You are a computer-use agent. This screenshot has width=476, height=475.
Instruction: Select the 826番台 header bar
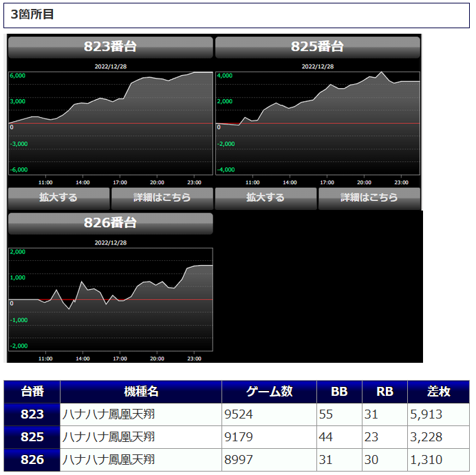click(111, 223)
